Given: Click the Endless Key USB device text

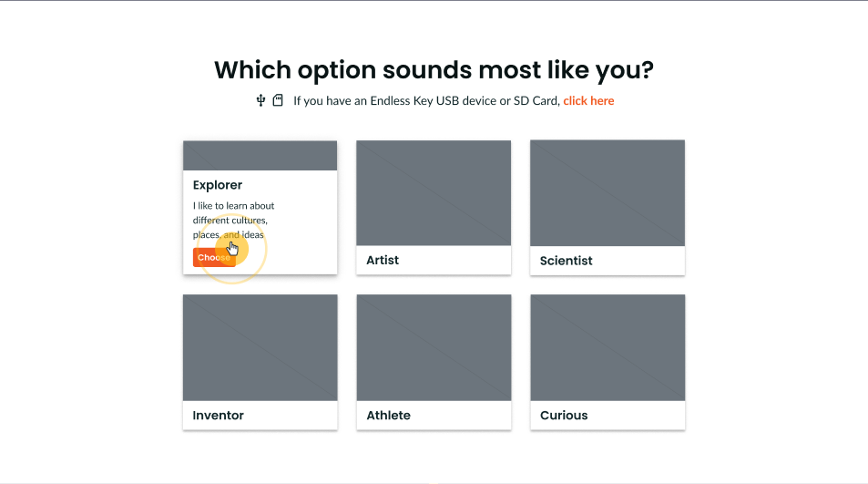Looking at the screenshot, I should coord(434,101).
